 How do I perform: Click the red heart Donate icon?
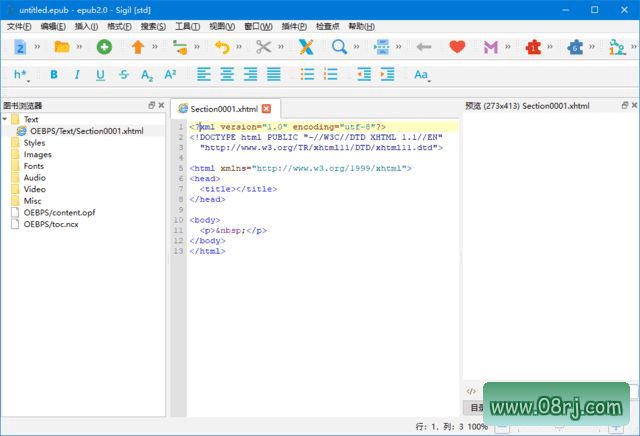coord(457,46)
